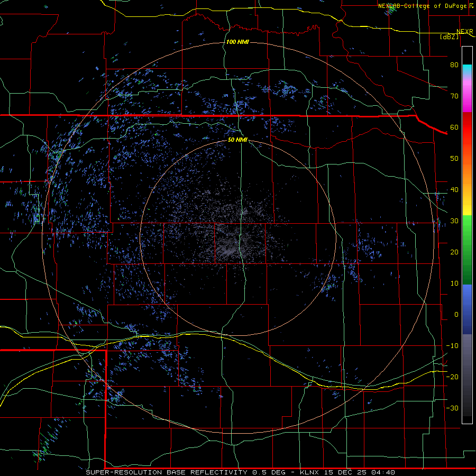Click the blue band of the reflectivity color bar
This screenshot has height=476, width=476.
(467, 309)
